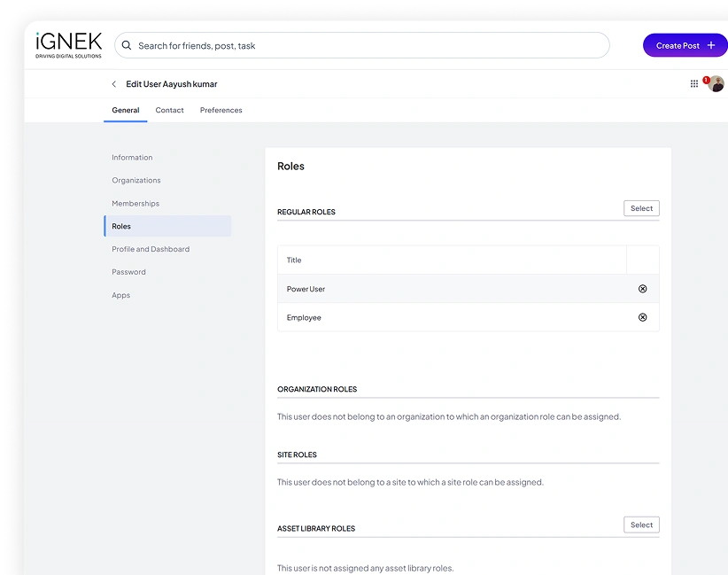Open the Information section
The image size is (728, 575).
tap(132, 158)
